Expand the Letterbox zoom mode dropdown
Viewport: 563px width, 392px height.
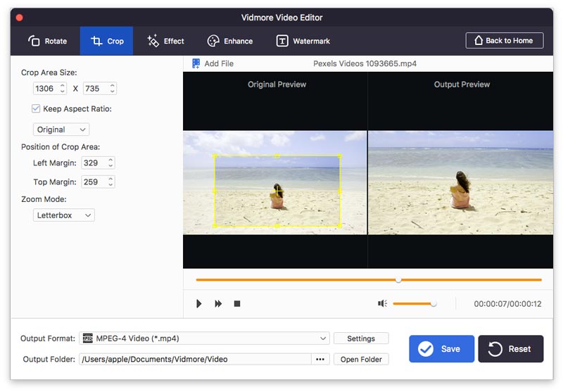63,215
